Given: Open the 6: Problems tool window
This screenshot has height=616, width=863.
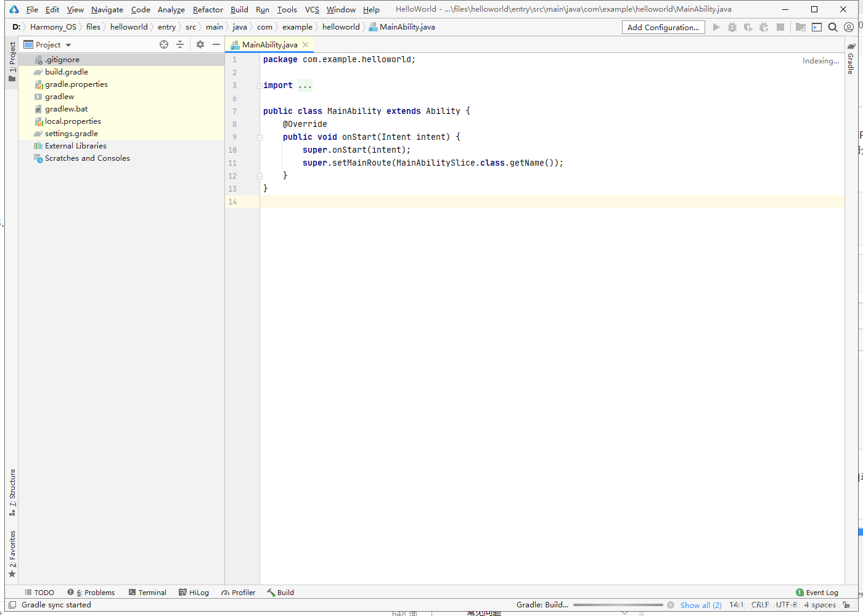Looking at the screenshot, I should [x=91, y=593].
